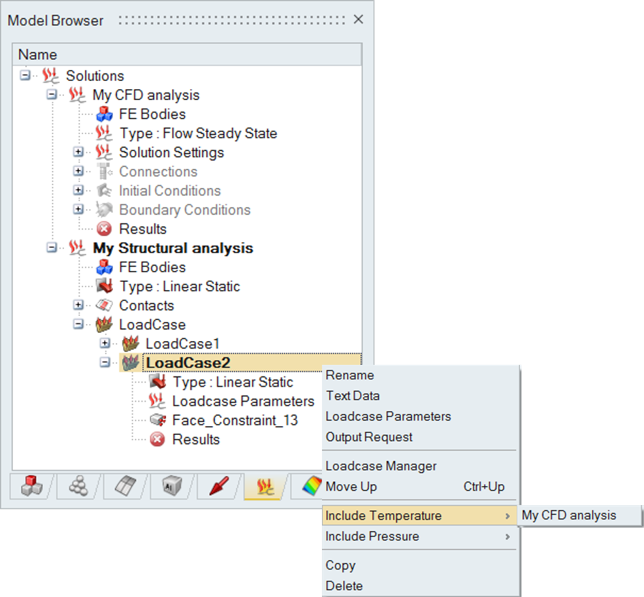The image size is (644, 597).
Task: Expand the LoadCase1 node
Action: 105,343
